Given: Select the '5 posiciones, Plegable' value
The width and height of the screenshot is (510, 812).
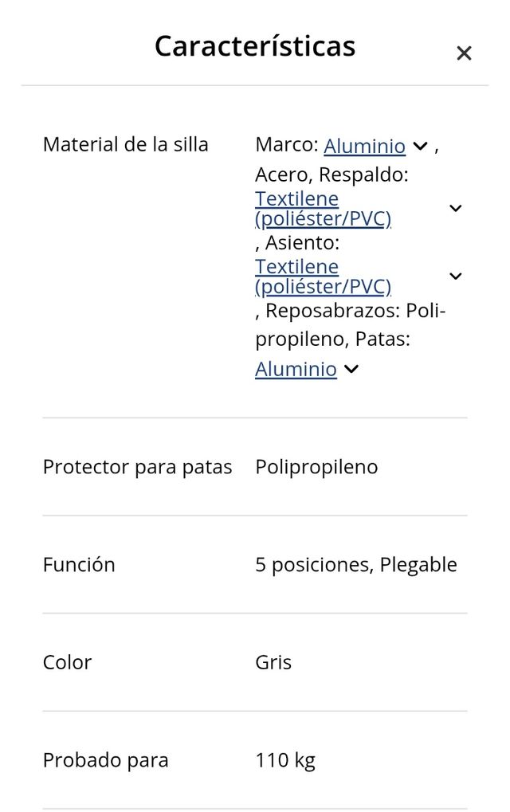Looking at the screenshot, I should (356, 564).
